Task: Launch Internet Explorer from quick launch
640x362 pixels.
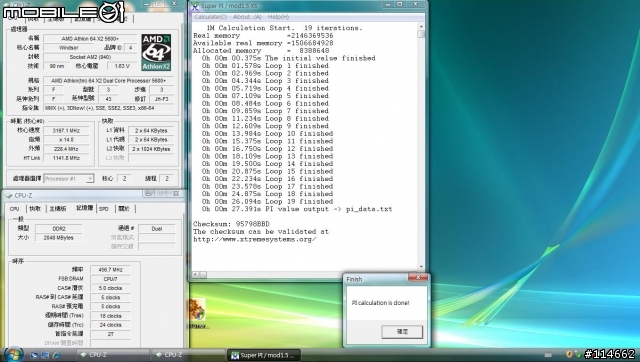Action: [56, 355]
